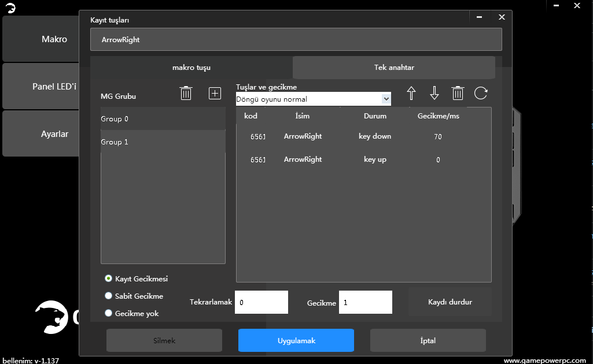Click the İsim column header
The height and width of the screenshot is (364, 593).
pyautogui.click(x=302, y=116)
